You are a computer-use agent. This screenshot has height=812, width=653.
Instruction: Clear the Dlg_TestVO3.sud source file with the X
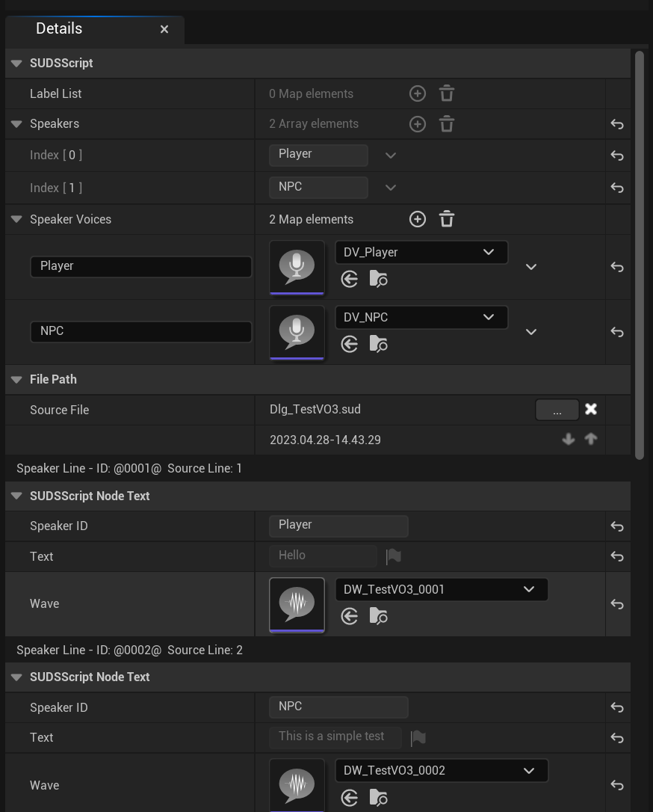point(590,409)
